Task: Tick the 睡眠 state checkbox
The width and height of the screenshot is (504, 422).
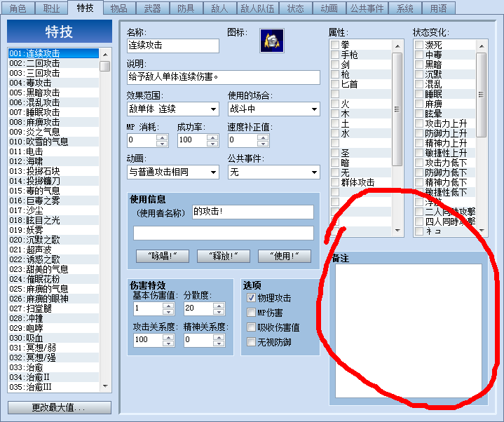Action: (419, 94)
